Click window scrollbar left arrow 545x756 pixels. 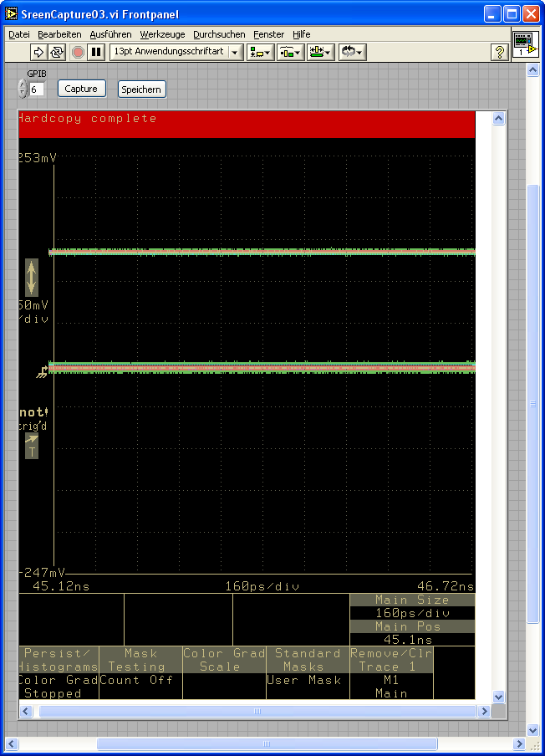coord(12,744)
